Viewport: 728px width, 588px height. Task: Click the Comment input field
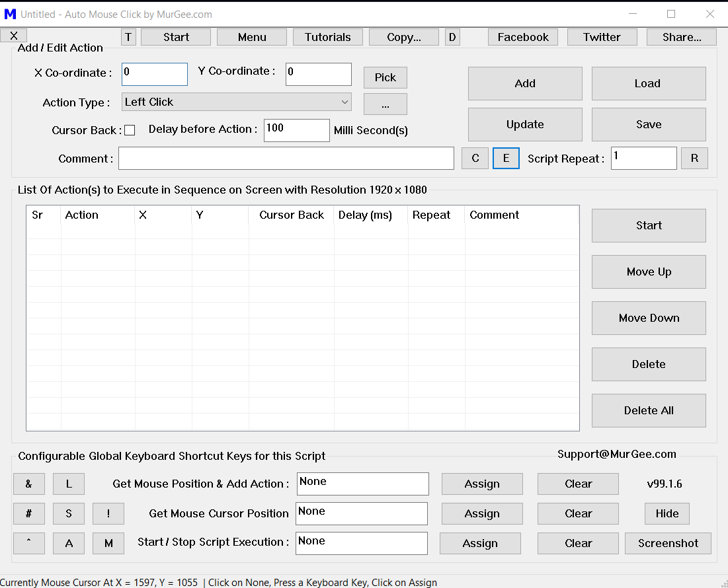point(286,158)
